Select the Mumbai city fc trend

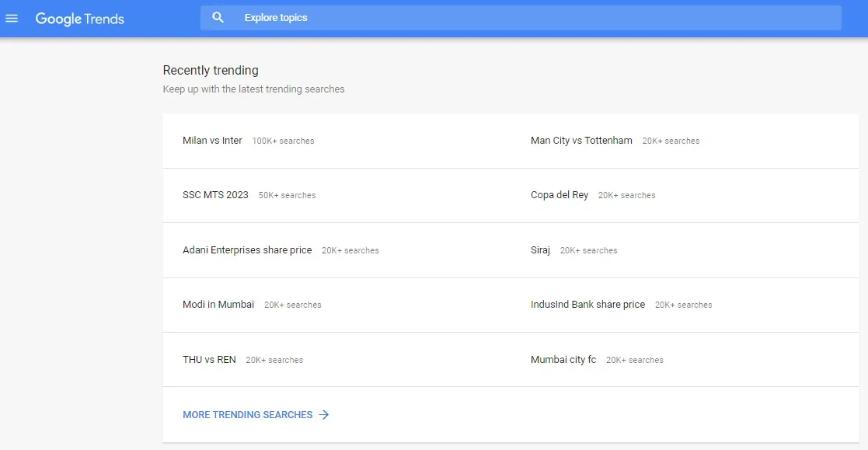(563, 360)
